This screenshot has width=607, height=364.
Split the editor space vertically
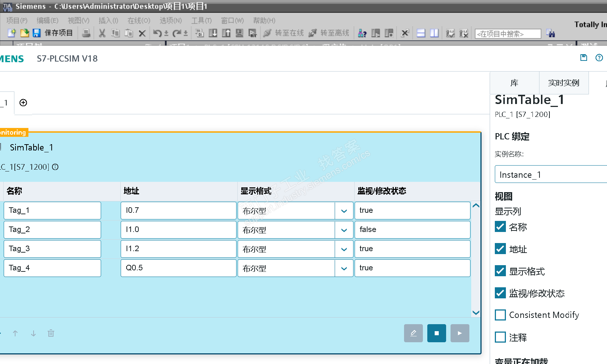434,33
